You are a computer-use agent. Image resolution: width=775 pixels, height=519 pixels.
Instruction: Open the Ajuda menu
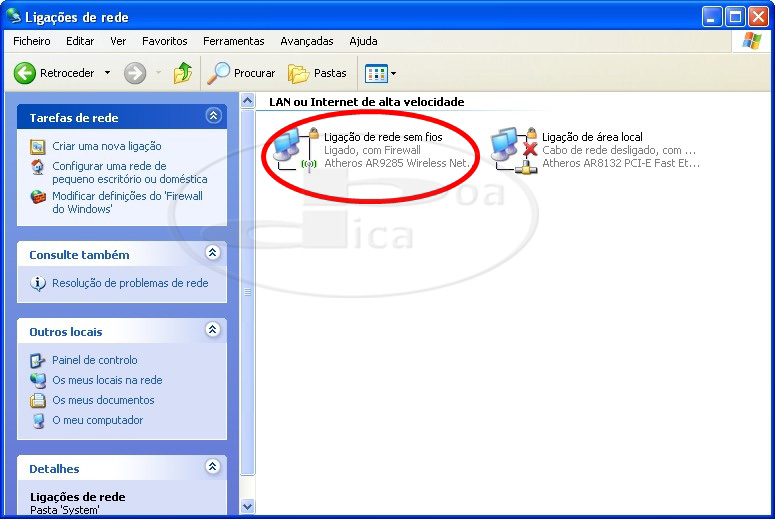pyautogui.click(x=363, y=41)
